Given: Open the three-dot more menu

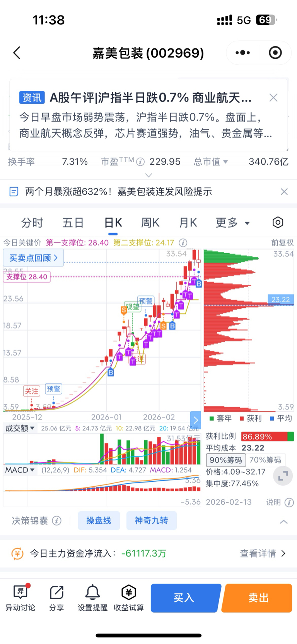Looking at the screenshot, I should tap(242, 53).
